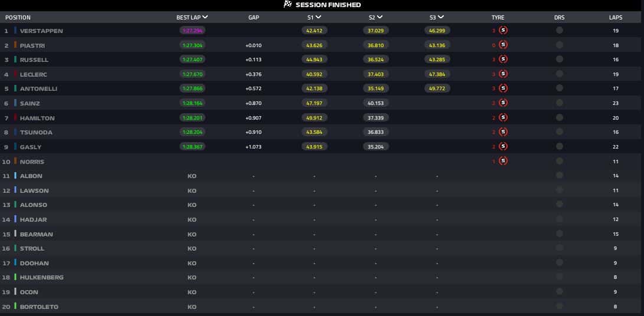
Task: Click the LAPS column header
Action: coord(616,18)
